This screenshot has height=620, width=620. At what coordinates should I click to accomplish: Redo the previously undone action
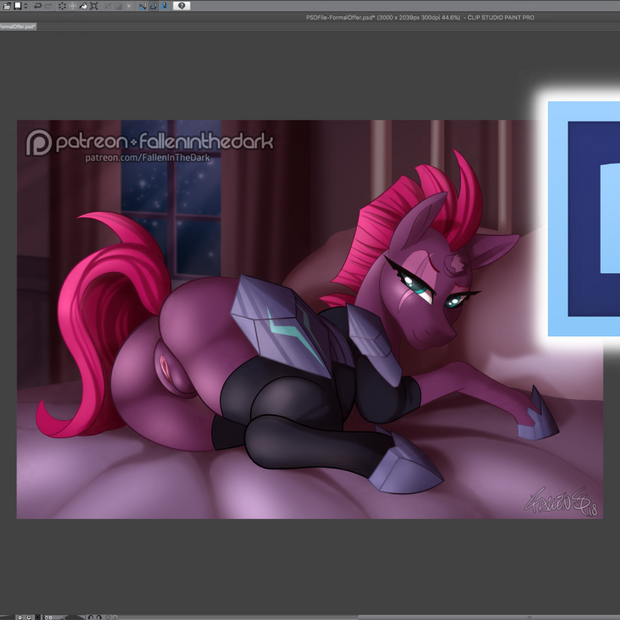click(x=49, y=6)
